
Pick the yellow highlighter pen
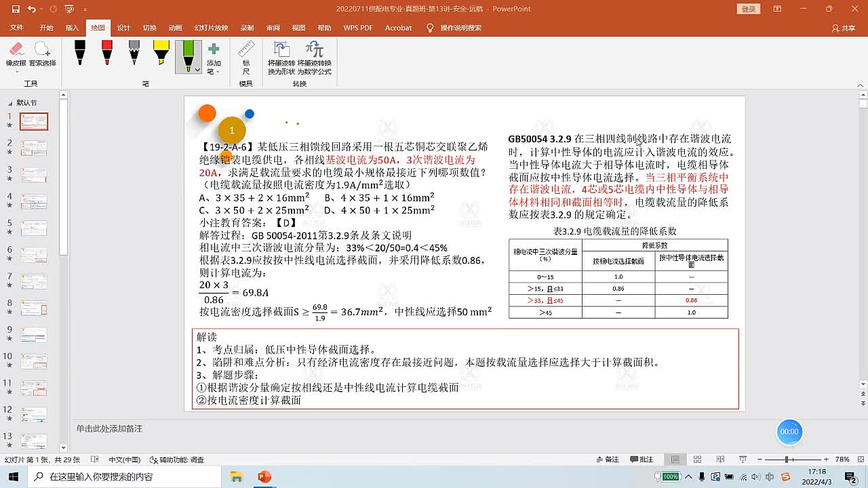tap(161, 53)
